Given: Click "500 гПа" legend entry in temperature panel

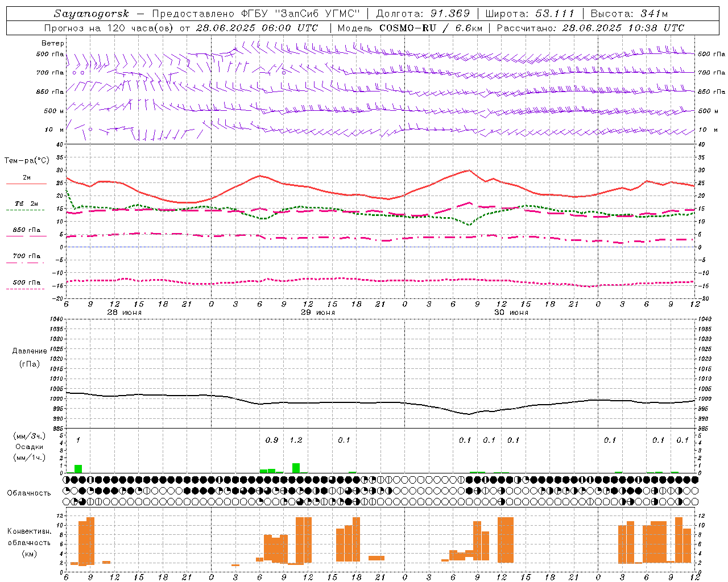Looking at the screenshot, I should pyautogui.click(x=27, y=282).
